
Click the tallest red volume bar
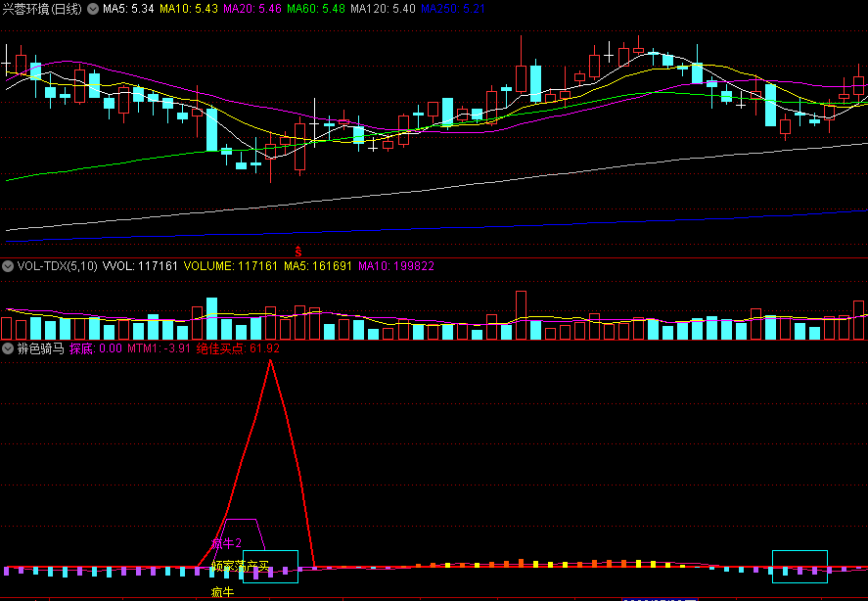coord(521,315)
